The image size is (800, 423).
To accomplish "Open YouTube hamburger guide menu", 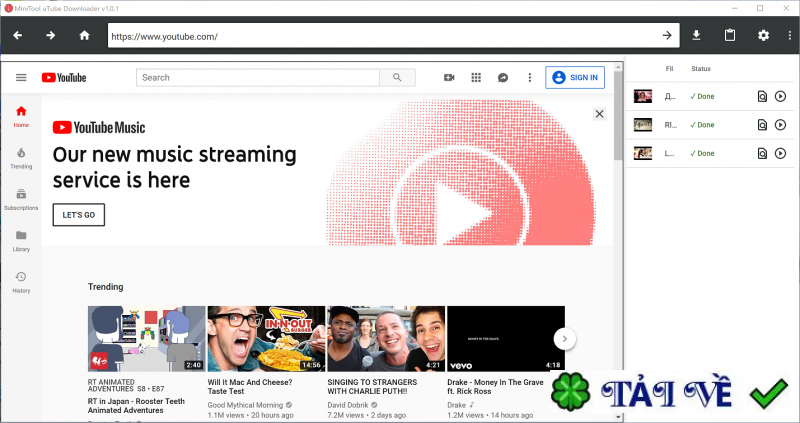I will pyautogui.click(x=21, y=77).
